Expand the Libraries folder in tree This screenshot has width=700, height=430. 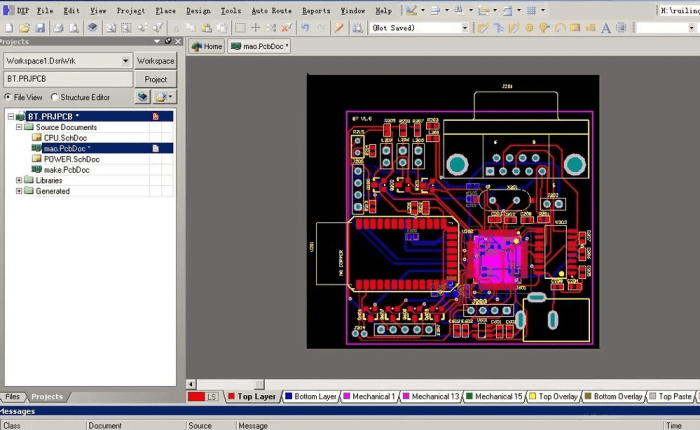(18, 181)
